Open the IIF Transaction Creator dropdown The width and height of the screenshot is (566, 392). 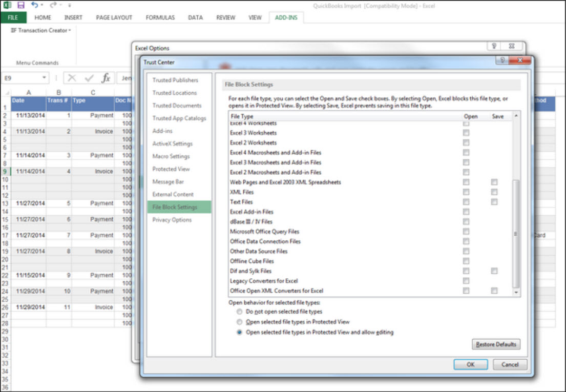pyautogui.click(x=41, y=30)
